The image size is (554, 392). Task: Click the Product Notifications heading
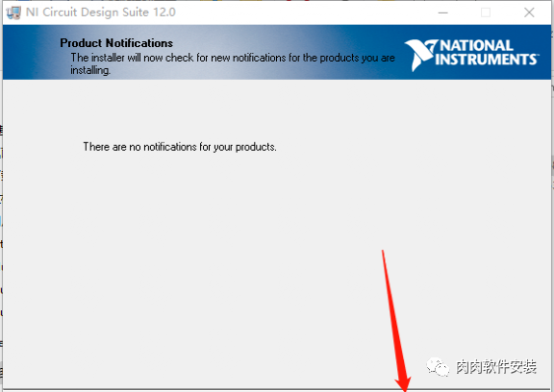tap(116, 43)
